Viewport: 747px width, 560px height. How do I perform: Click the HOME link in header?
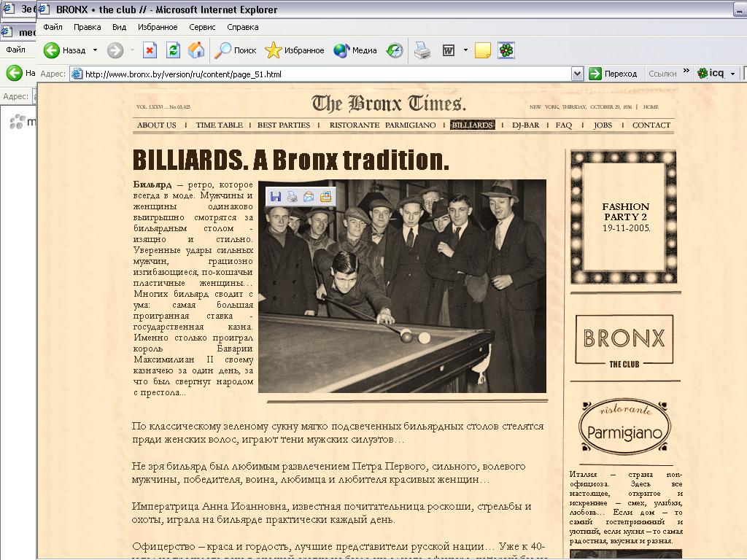[651, 106]
